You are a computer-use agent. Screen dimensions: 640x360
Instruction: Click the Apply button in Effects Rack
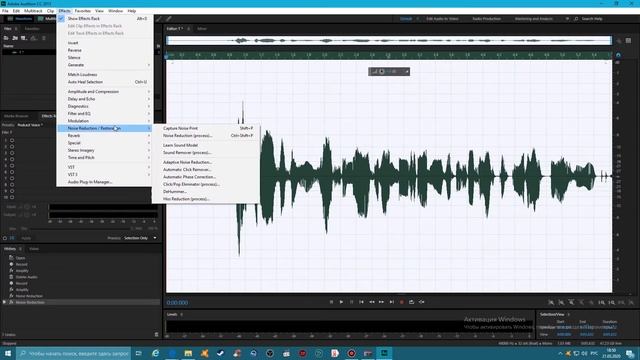26,238
